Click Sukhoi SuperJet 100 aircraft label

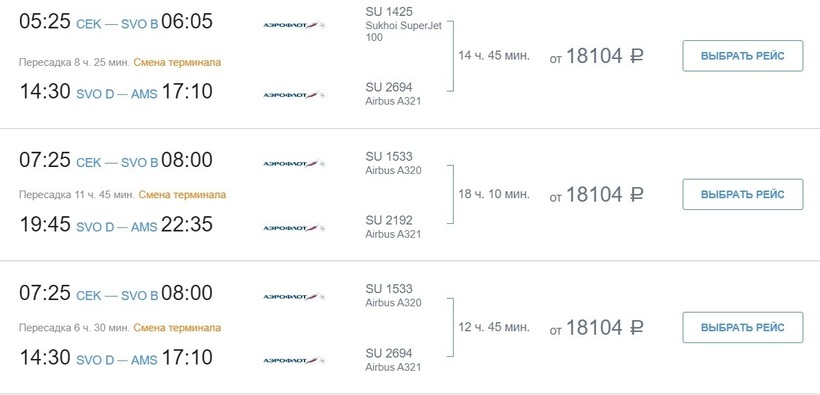[x=404, y=31]
